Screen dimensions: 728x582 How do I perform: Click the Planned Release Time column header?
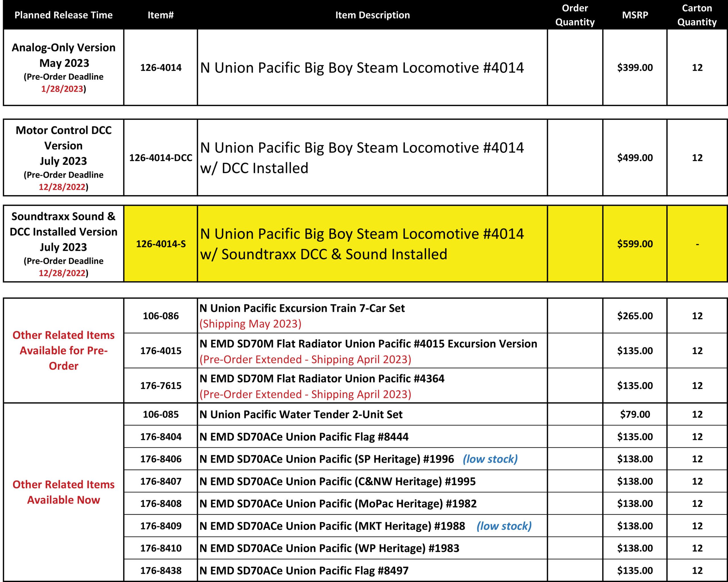coord(63,15)
